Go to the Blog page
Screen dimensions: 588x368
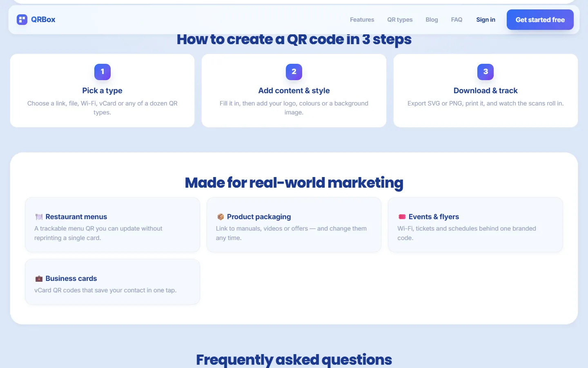(432, 20)
